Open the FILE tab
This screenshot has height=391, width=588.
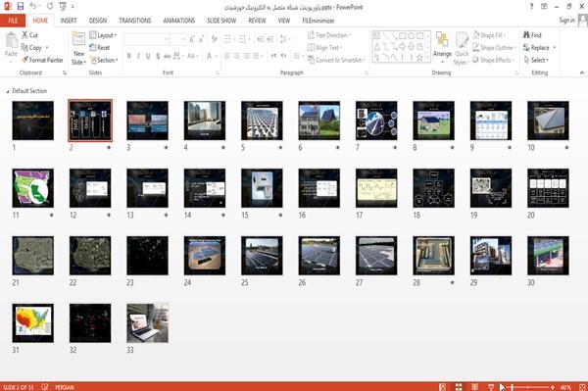pyautogui.click(x=13, y=21)
